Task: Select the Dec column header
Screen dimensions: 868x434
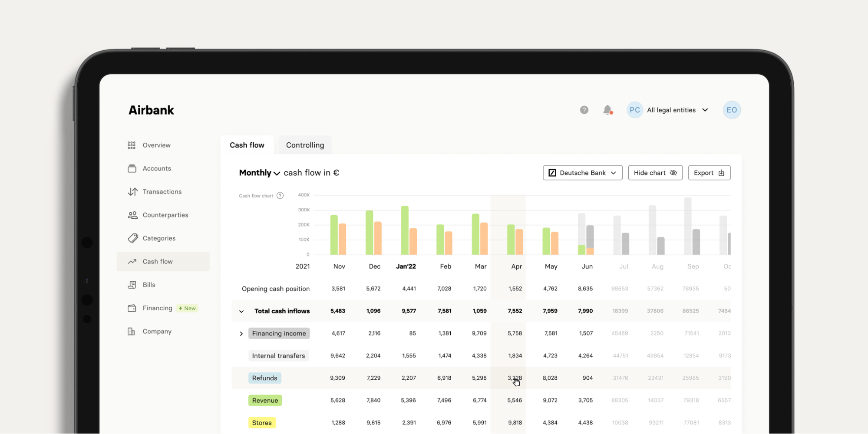Action: point(374,266)
